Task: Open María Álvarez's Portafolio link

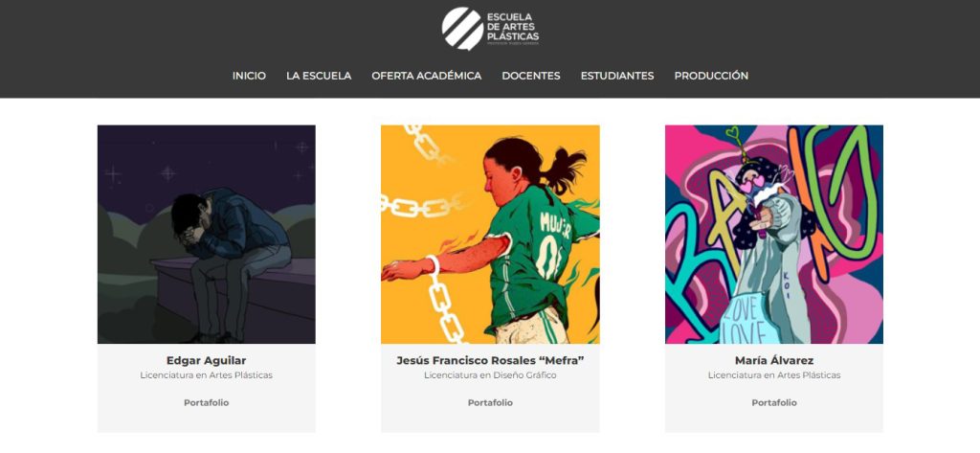Action: click(773, 403)
